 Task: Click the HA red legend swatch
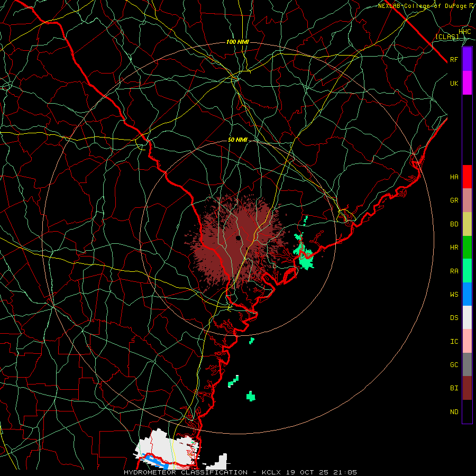[467, 177]
